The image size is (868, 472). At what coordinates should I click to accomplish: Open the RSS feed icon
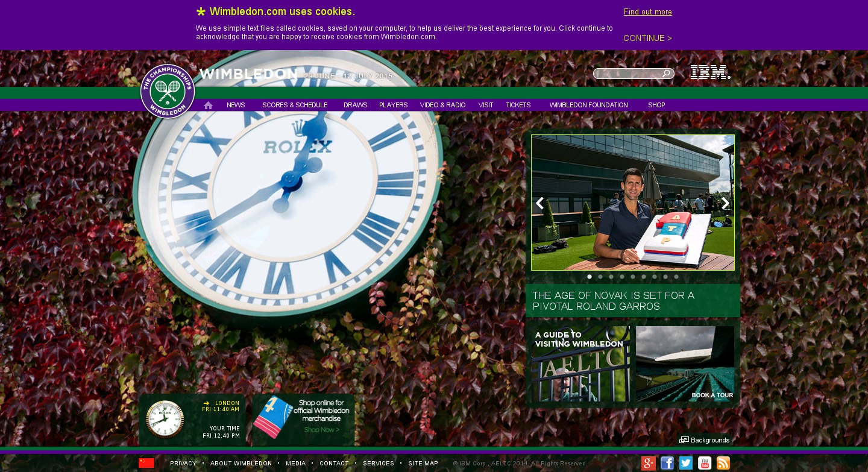point(723,463)
